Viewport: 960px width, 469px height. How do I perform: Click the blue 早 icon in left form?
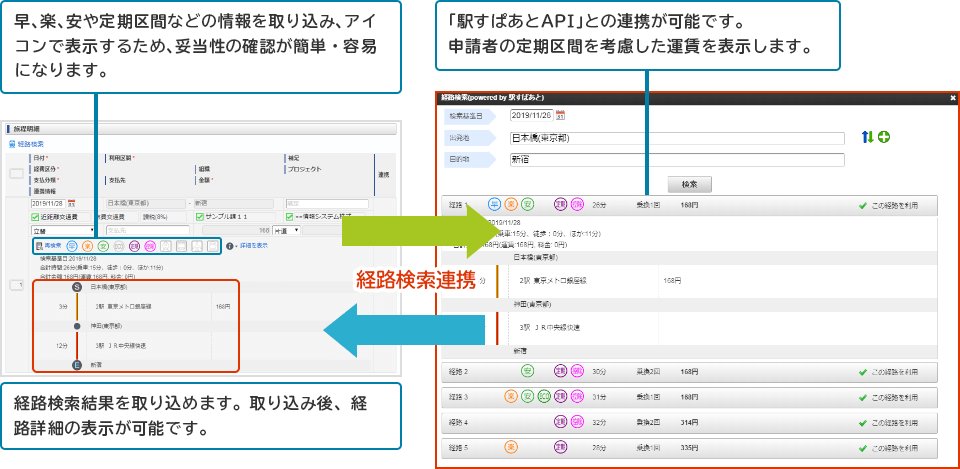coord(72,246)
